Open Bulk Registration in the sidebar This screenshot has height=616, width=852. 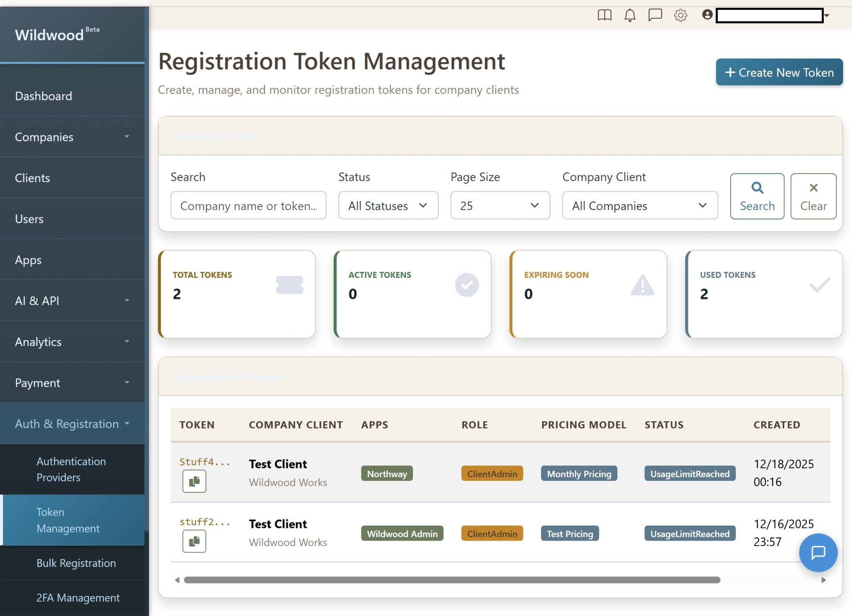tap(76, 563)
